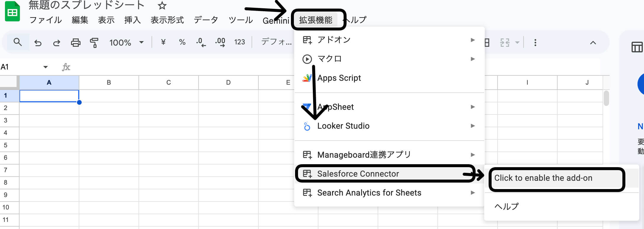
Task: Select column B header
Action: point(109,83)
